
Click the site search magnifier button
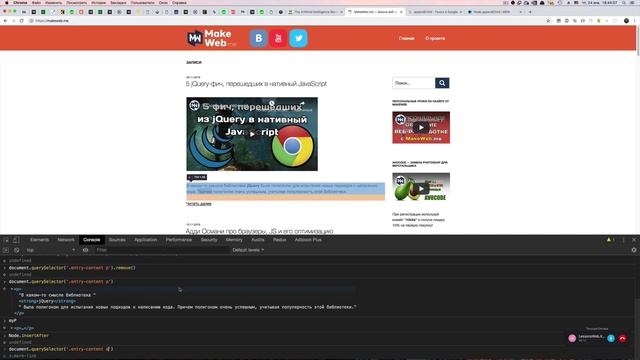442,83
